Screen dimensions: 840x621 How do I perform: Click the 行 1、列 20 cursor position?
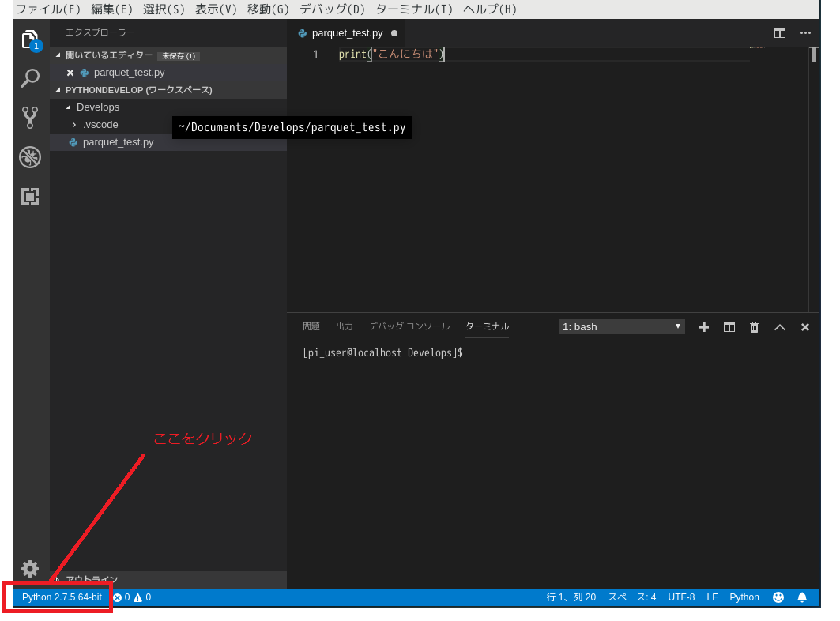pyautogui.click(x=571, y=597)
